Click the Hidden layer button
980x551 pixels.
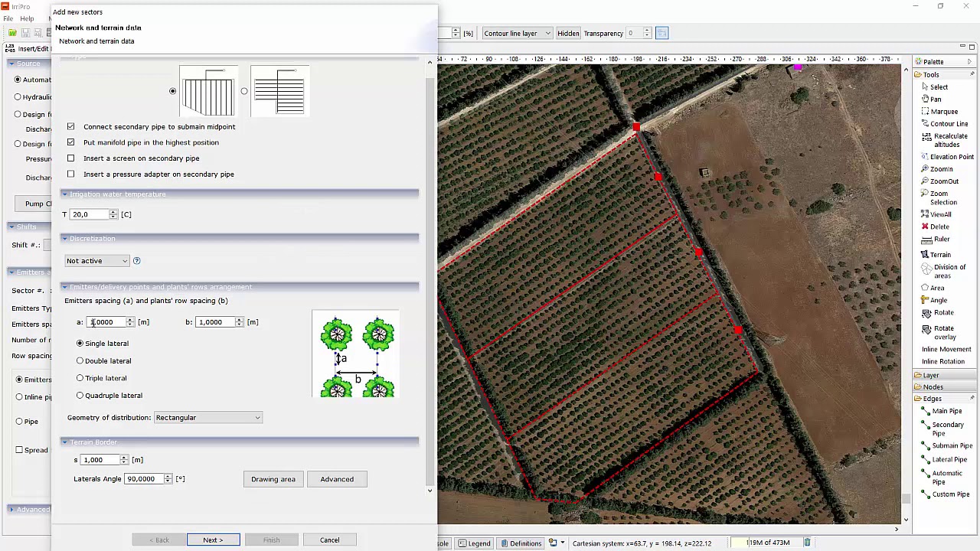(x=568, y=33)
